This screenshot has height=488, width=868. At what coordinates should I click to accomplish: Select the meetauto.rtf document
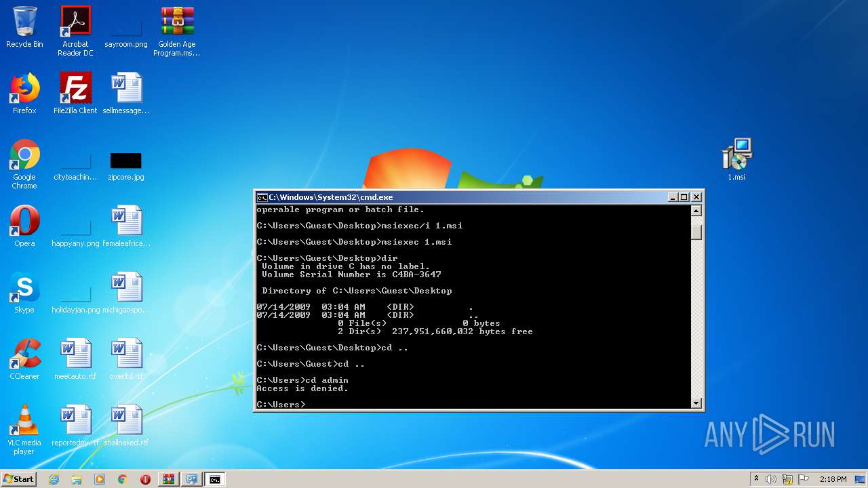click(75, 360)
